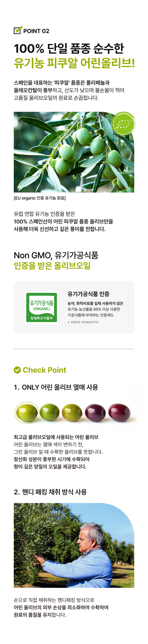Click the 인증을 받은 올리브오일 green subtitle

pyautogui.click(x=52, y=265)
